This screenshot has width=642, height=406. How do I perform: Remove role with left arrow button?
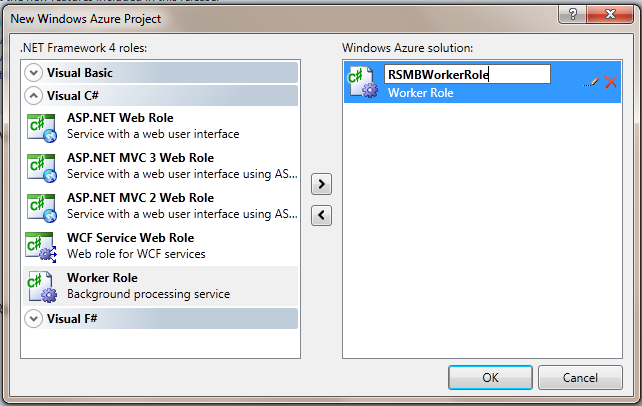pyautogui.click(x=321, y=215)
